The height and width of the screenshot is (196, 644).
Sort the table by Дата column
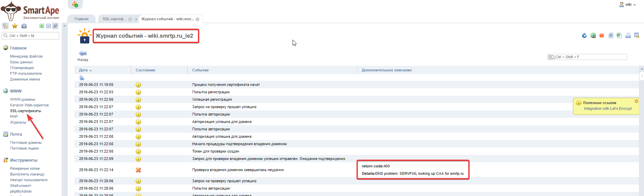tap(83, 70)
